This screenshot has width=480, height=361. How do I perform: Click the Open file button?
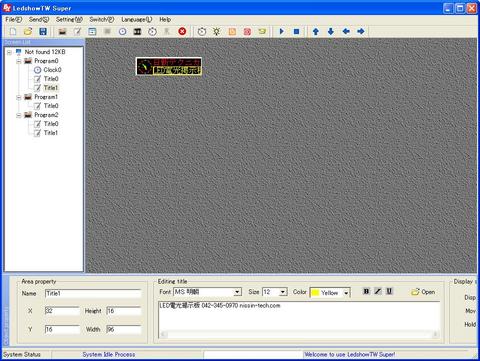[423, 292]
